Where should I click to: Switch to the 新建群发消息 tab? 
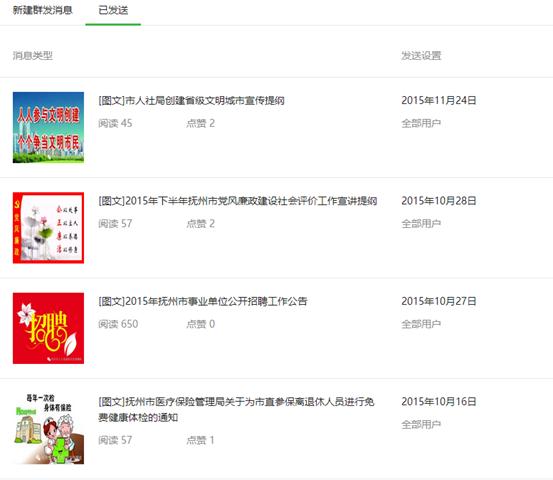(43, 10)
